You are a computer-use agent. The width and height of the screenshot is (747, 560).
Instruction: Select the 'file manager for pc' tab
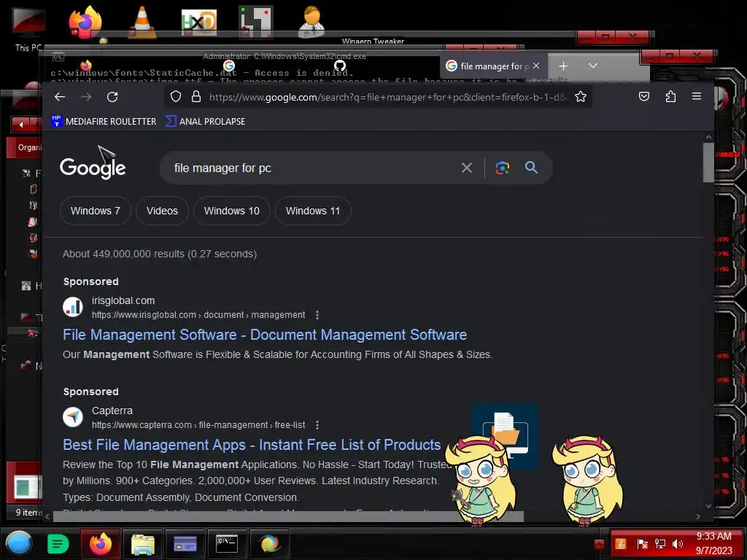click(x=494, y=66)
